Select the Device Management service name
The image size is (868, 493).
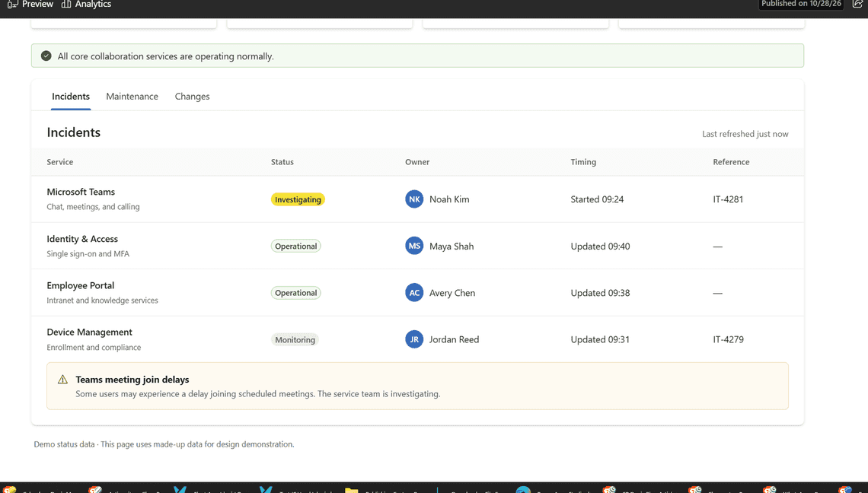89,332
